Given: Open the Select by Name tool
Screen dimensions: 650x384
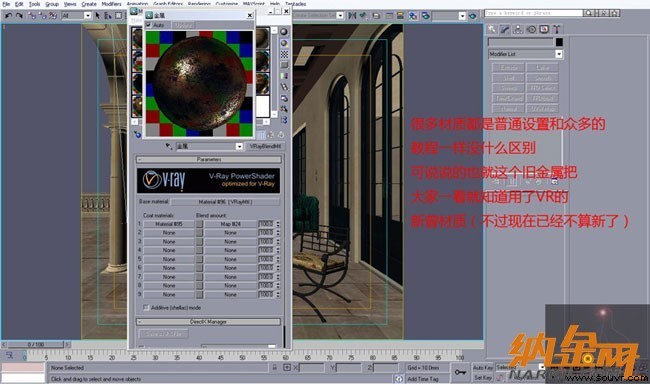Looking at the screenshot, I should coord(108,16).
